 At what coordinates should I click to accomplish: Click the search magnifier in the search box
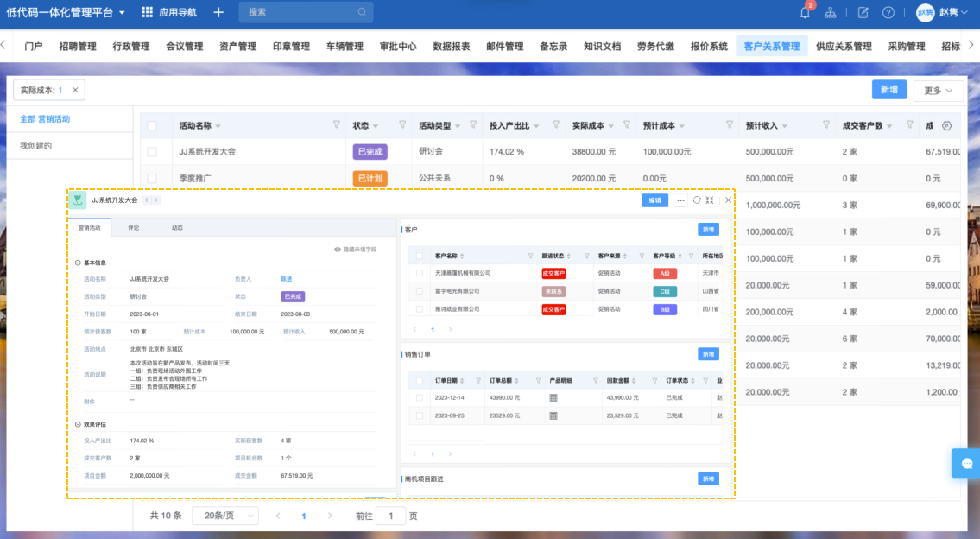[x=362, y=12]
